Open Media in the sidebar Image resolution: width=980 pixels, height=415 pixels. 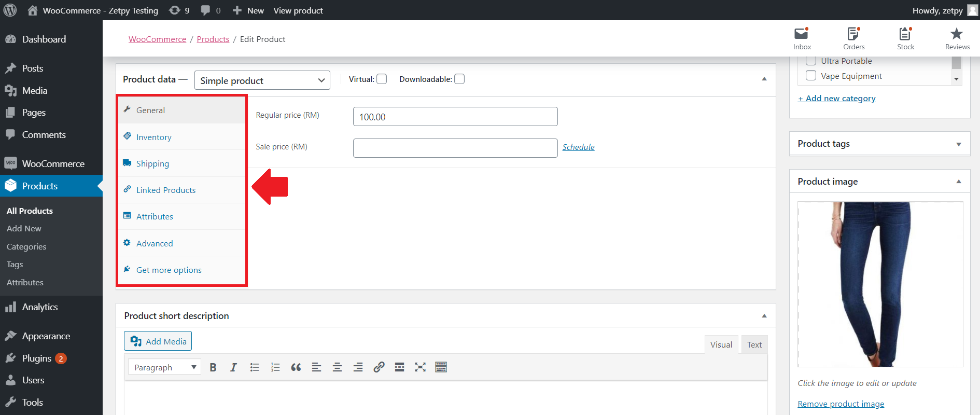point(51,91)
